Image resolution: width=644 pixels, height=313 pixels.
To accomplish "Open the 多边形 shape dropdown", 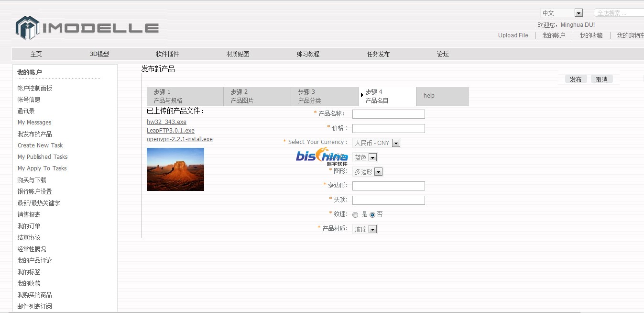I will (368, 172).
